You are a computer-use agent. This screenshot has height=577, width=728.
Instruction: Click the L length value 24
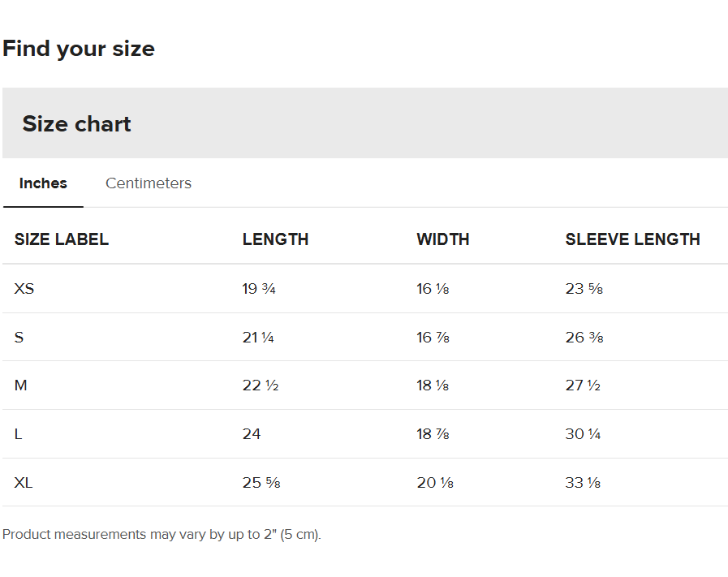click(252, 434)
